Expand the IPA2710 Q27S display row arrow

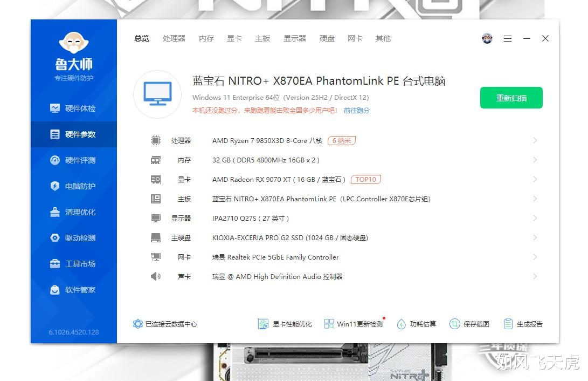535,219
